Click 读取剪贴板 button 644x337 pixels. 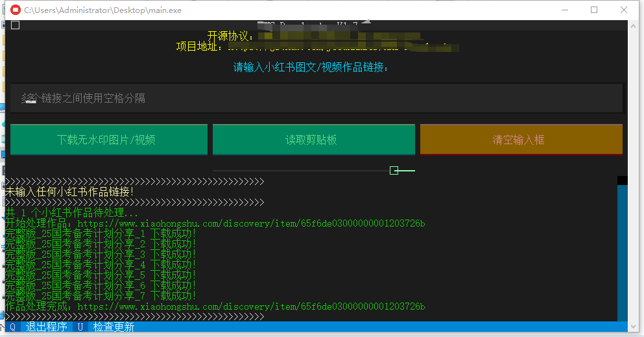(x=314, y=140)
